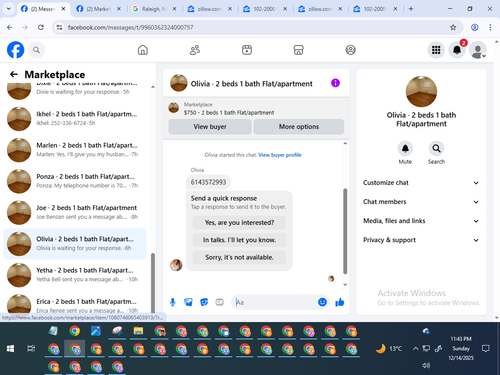Switch to the Raleigh Google search tab
This screenshot has height=375, width=500.
tap(153, 9)
